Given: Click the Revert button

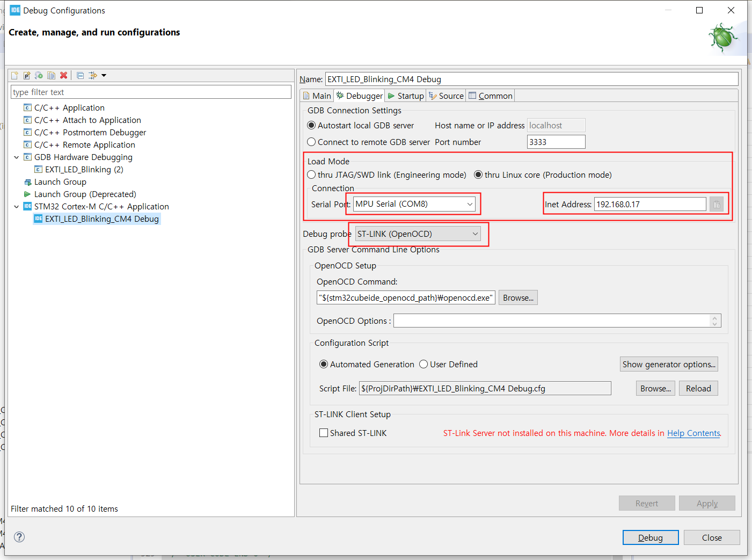Looking at the screenshot, I should click(x=647, y=503).
